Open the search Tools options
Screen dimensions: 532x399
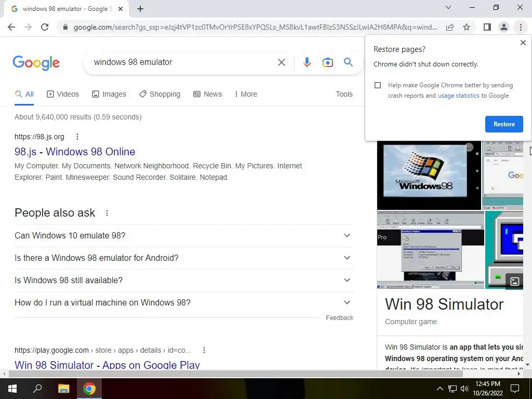pyautogui.click(x=344, y=95)
